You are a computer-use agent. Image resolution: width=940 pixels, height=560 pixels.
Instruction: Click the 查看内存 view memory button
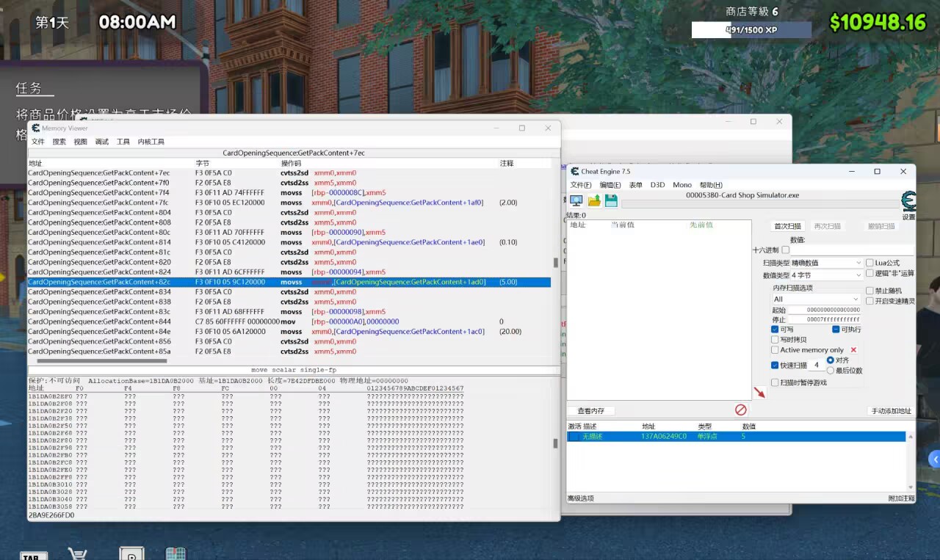tap(591, 411)
